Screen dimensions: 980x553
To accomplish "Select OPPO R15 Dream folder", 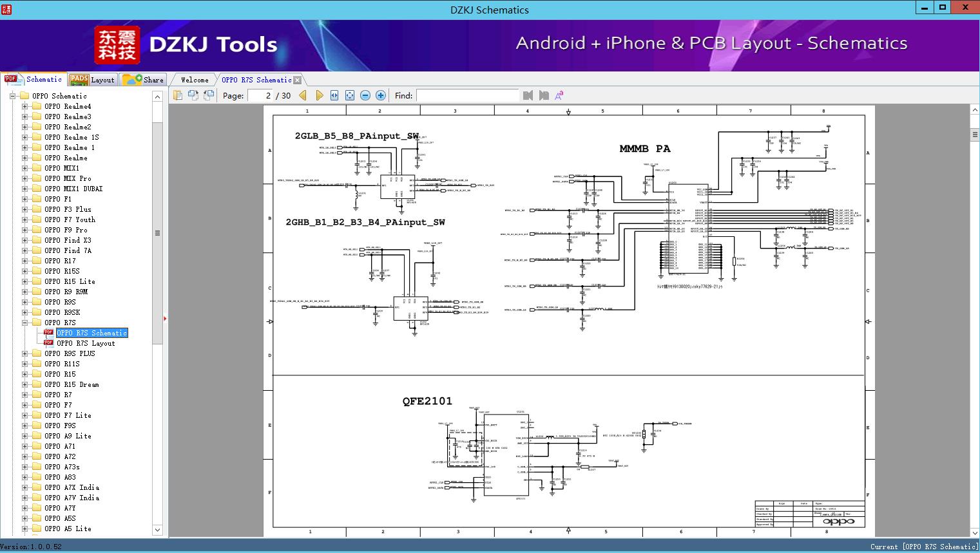I will click(x=72, y=384).
